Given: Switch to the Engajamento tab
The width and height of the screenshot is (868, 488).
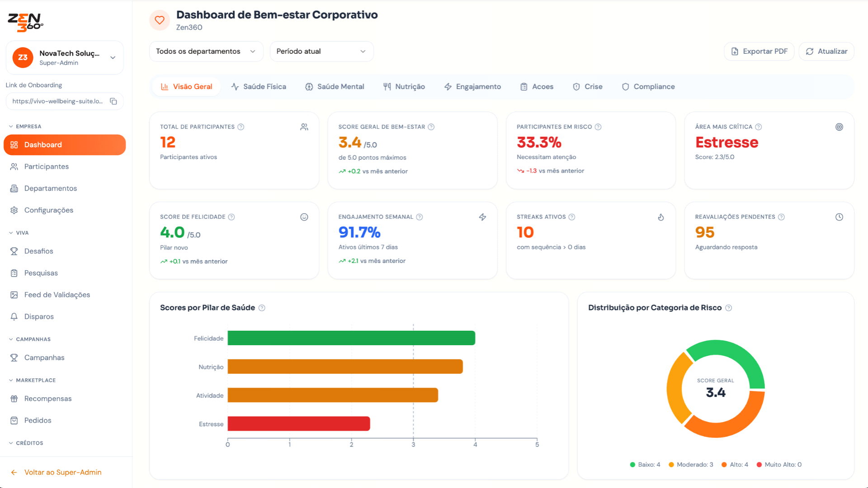Looking at the screenshot, I should [x=473, y=87].
